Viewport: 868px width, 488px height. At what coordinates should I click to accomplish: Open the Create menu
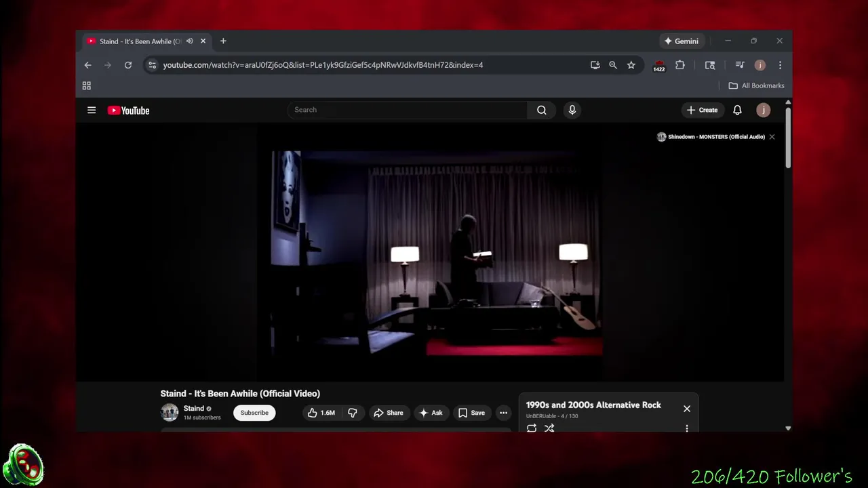(702, 110)
